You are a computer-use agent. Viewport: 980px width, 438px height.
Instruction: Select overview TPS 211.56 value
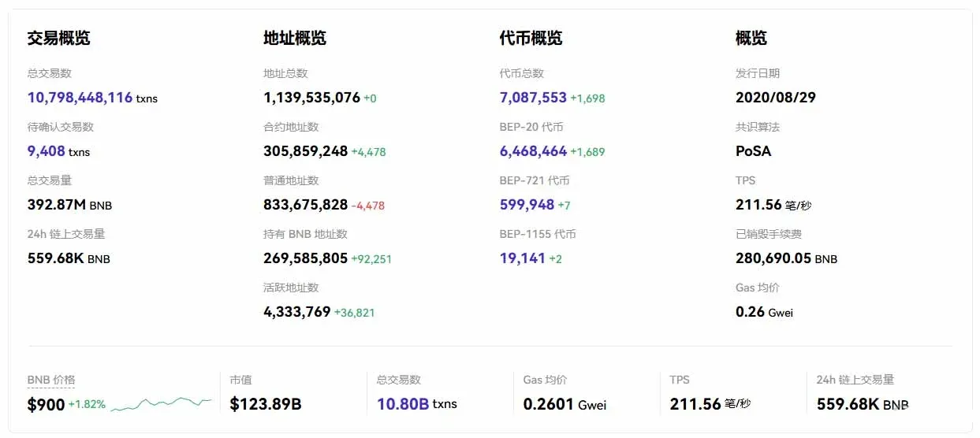[758, 205]
